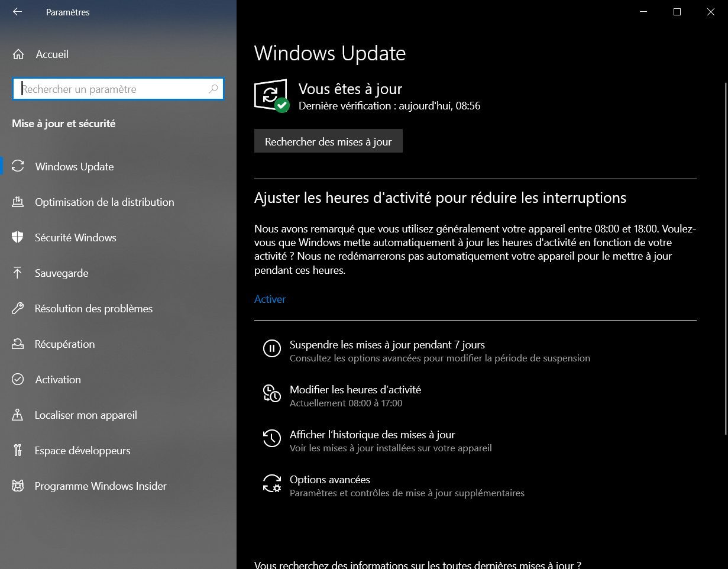728x569 pixels.
Task: Open the Activation page
Action: coord(118,379)
